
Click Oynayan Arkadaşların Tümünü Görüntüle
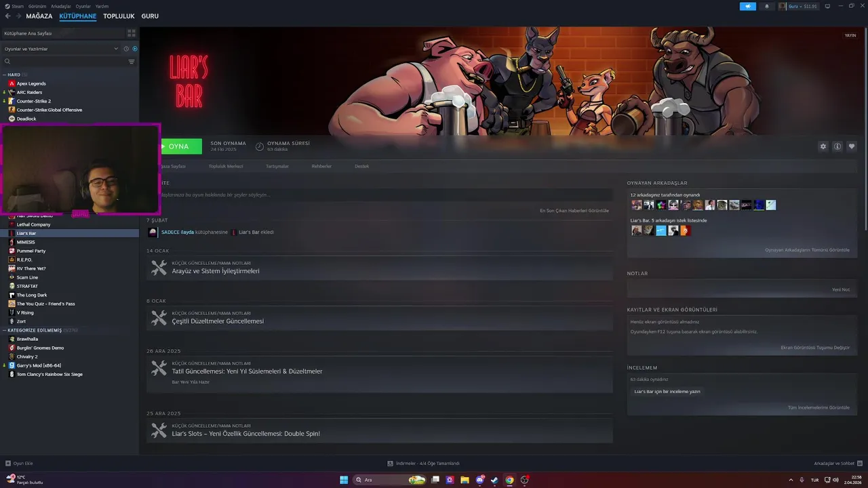coord(807,250)
